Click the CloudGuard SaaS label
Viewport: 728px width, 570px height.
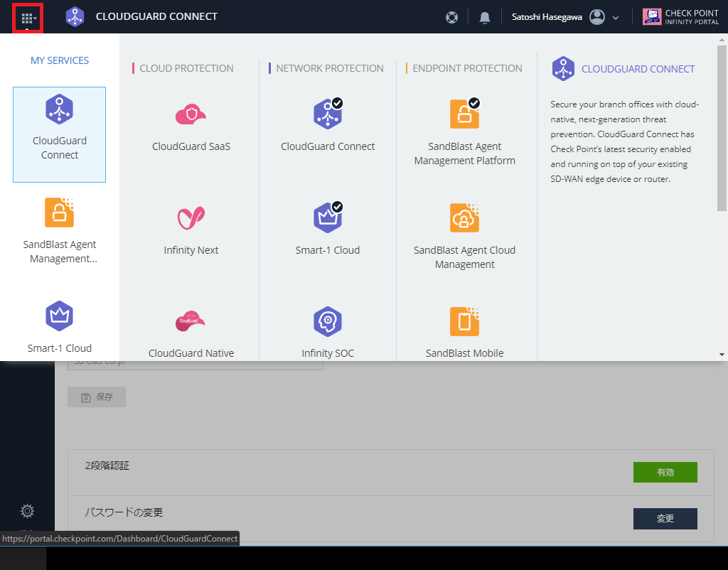point(191,146)
